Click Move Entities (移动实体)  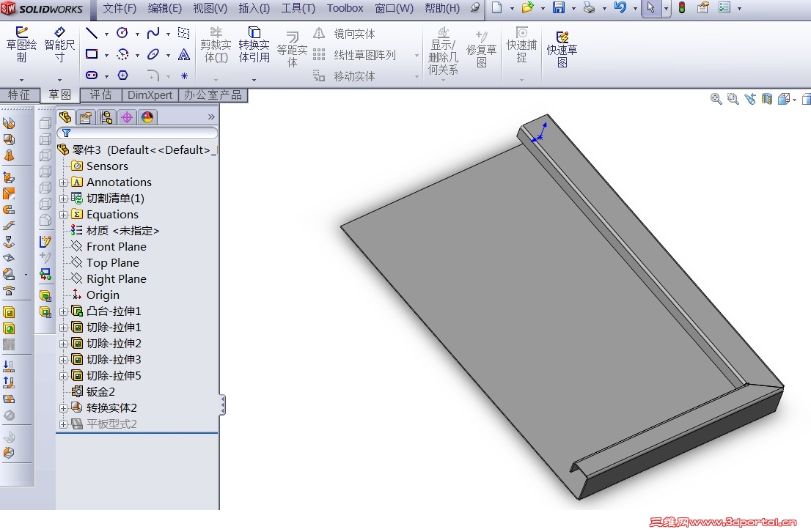345,76
